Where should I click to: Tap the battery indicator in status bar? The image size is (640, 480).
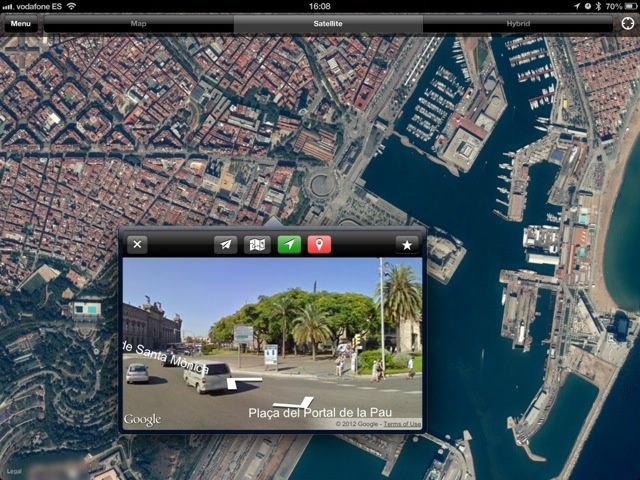pos(626,6)
